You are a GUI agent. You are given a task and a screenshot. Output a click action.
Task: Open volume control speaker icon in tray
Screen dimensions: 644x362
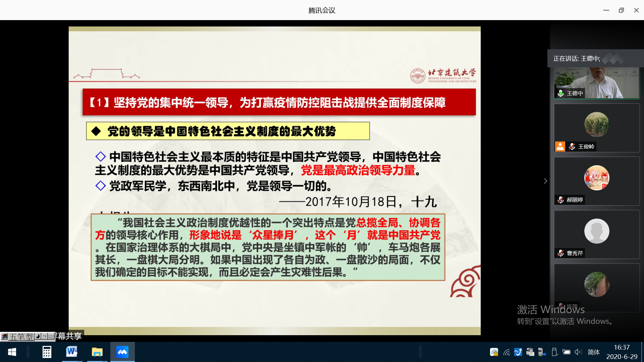coord(578,352)
